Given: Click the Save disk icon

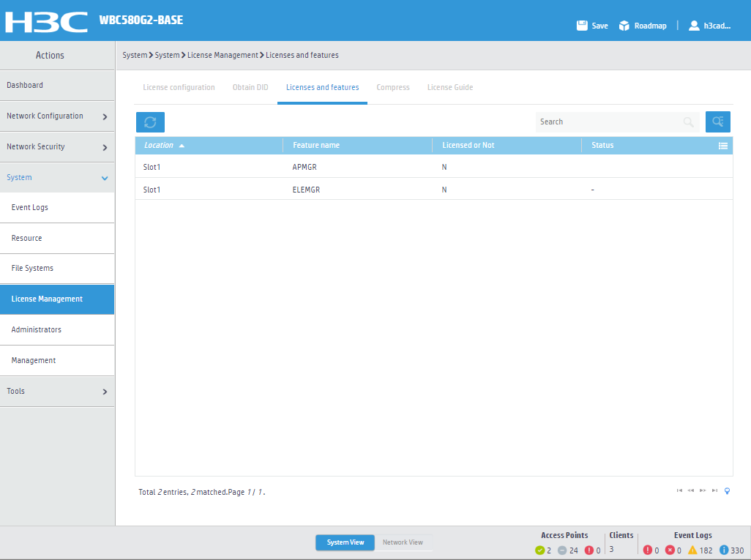Looking at the screenshot, I should pos(582,26).
